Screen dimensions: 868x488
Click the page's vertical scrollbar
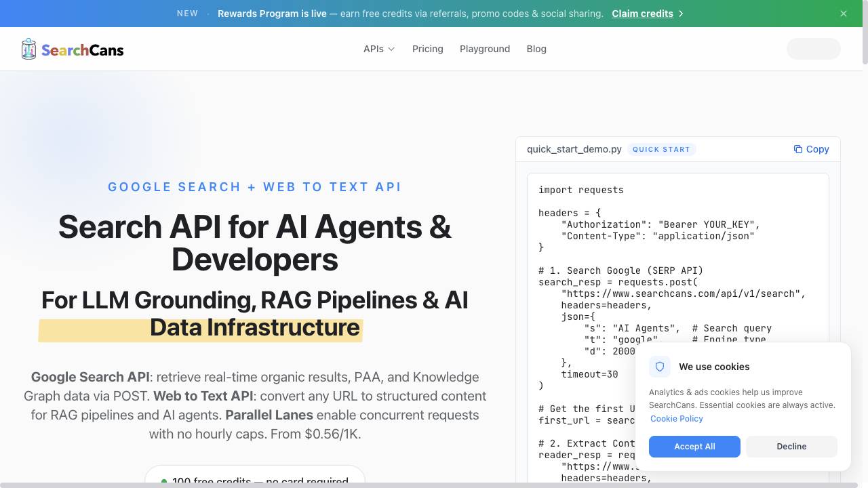[x=865, y=33]
